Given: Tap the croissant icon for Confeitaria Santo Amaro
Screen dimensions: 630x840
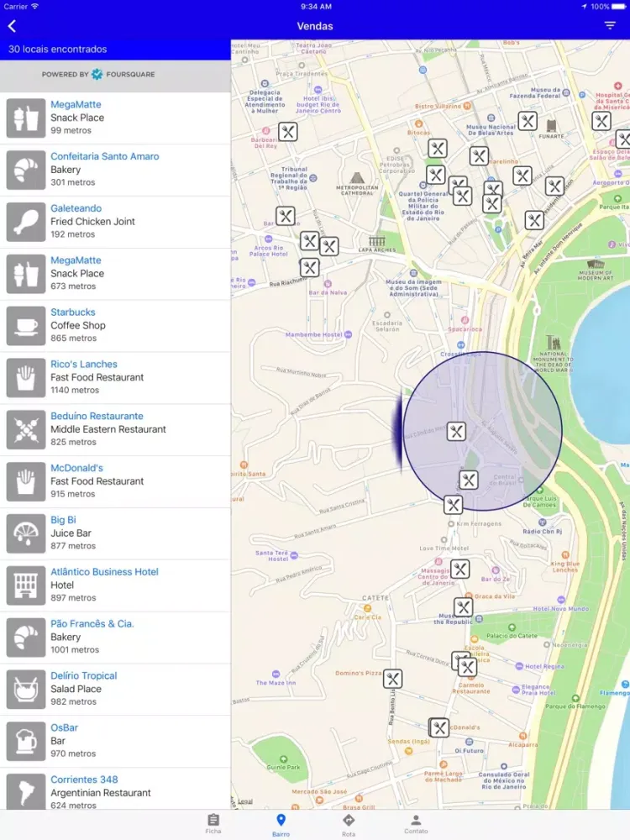Looking at the screenshot, I should coord(26,170).
